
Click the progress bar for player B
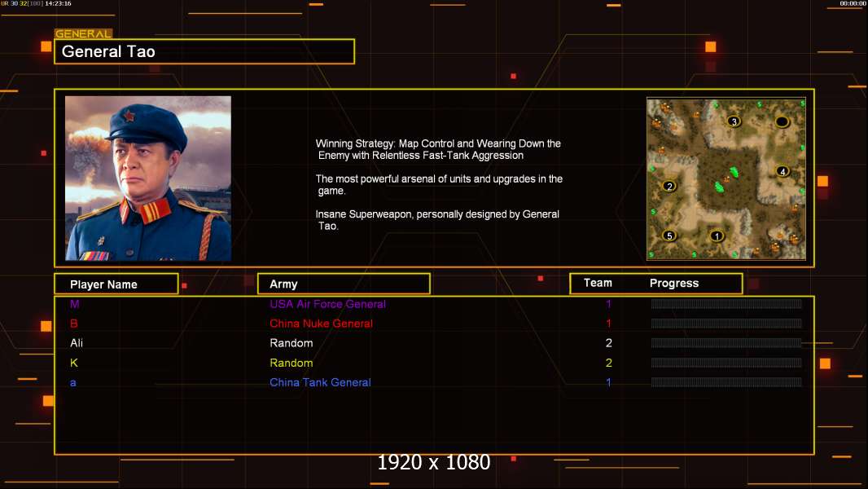(x=726, y=324)
